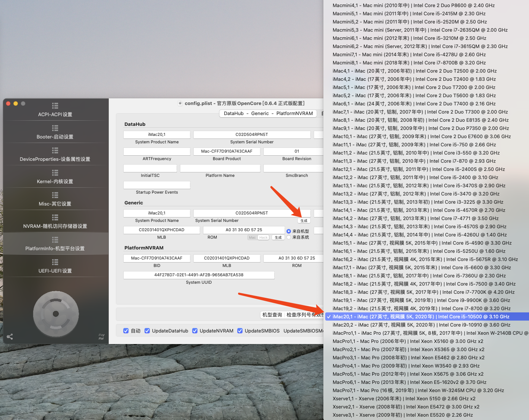Choose iMac12,2 i5-2400 model

pos(426,177)
